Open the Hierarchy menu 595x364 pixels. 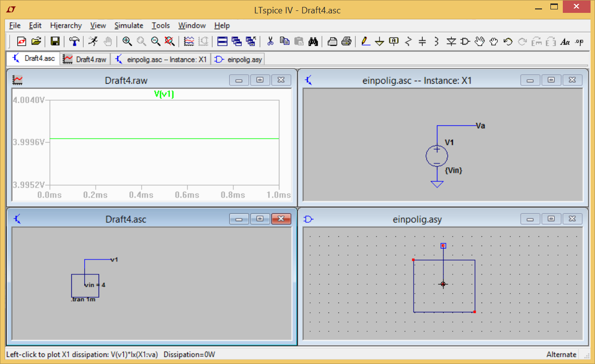pos(66,25)
